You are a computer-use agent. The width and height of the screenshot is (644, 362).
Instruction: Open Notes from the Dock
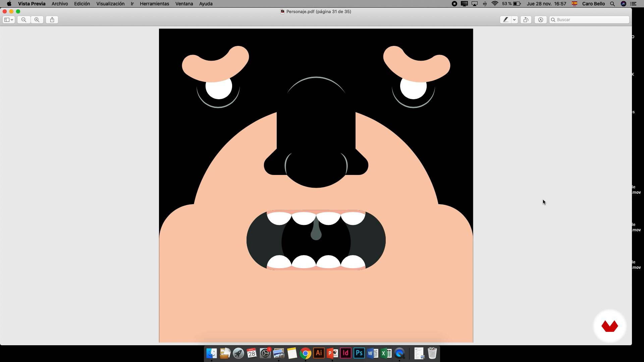pyautogui.click(x=292, y=353)
